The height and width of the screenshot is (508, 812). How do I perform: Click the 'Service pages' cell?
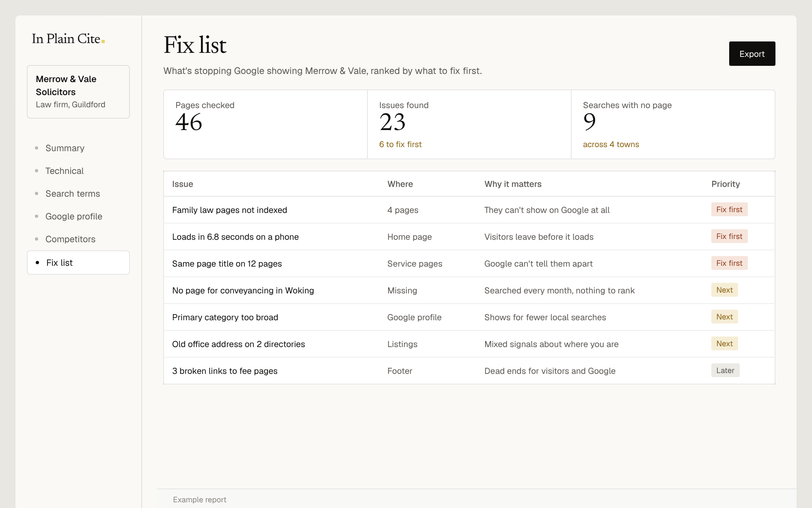[415, 264]
